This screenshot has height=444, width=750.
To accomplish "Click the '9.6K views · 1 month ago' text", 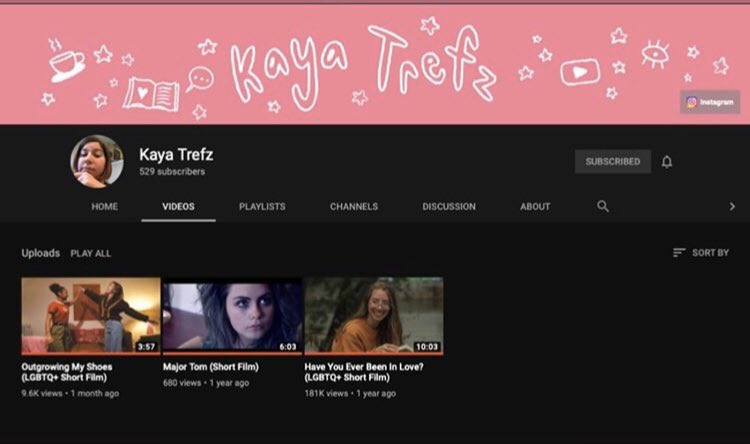I will pos(70,393).
